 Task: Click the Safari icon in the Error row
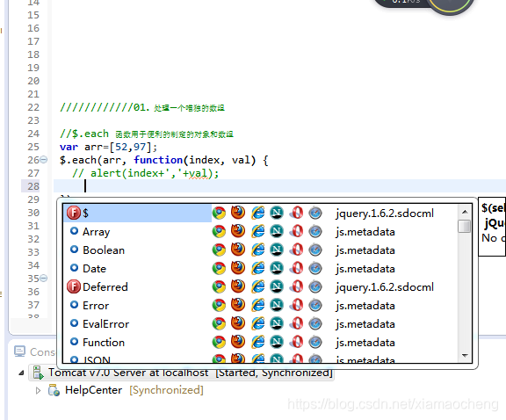(x=315, y=305)
